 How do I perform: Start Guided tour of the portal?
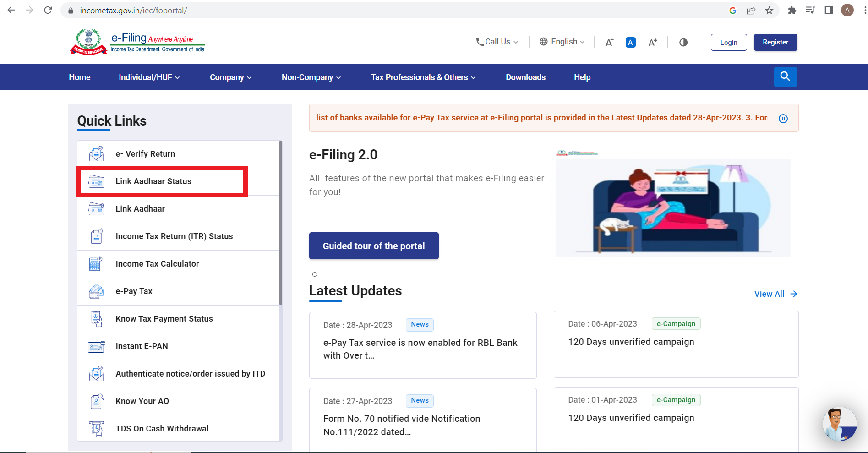click(x=374, y=246)
